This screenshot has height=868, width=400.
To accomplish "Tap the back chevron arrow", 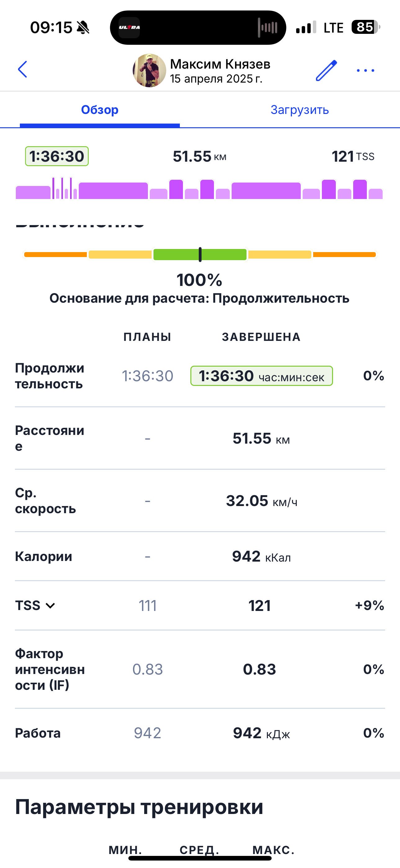I will pyautogui.click(x=22, y=70).
